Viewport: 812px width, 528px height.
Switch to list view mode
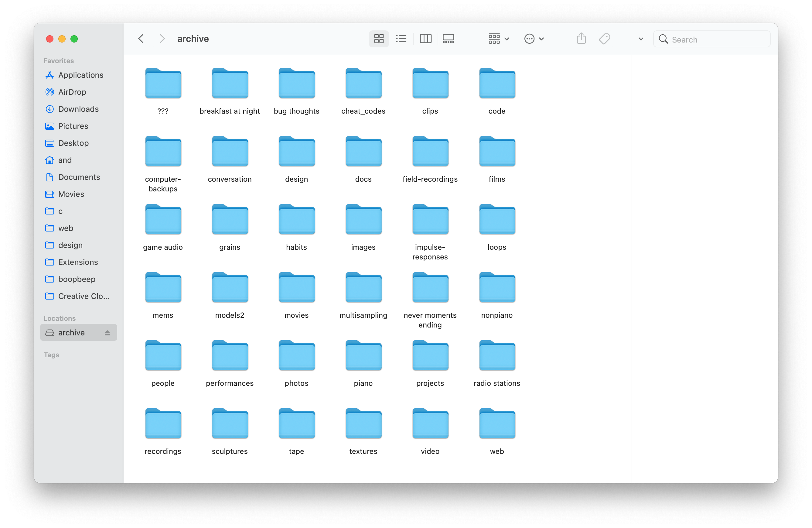click(x=401, y=39)
